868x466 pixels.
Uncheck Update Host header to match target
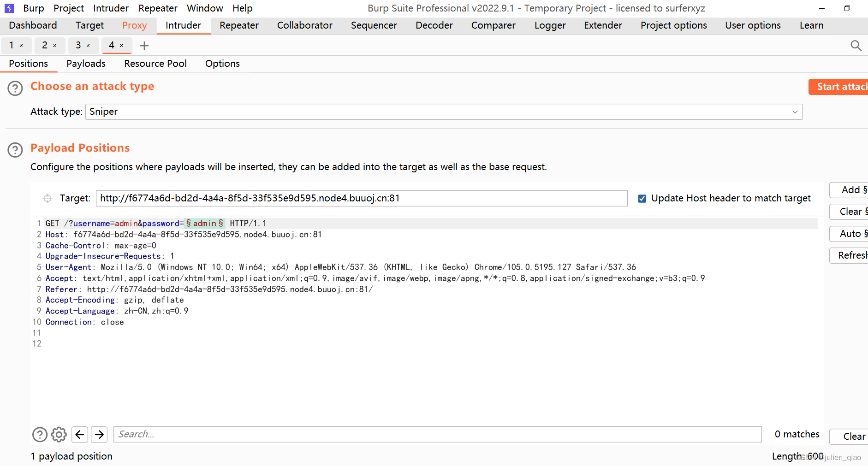tap(642, 199)
